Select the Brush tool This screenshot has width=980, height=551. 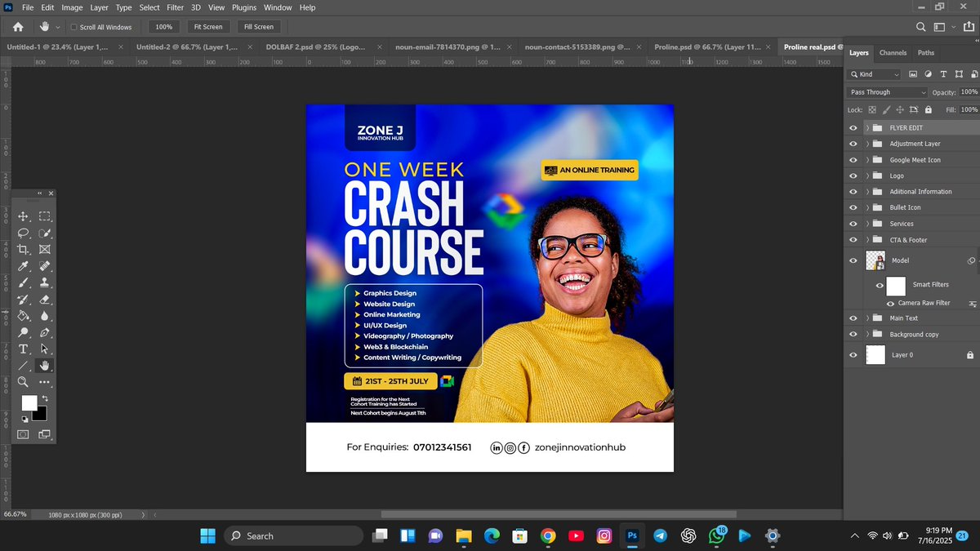(24, 282)
